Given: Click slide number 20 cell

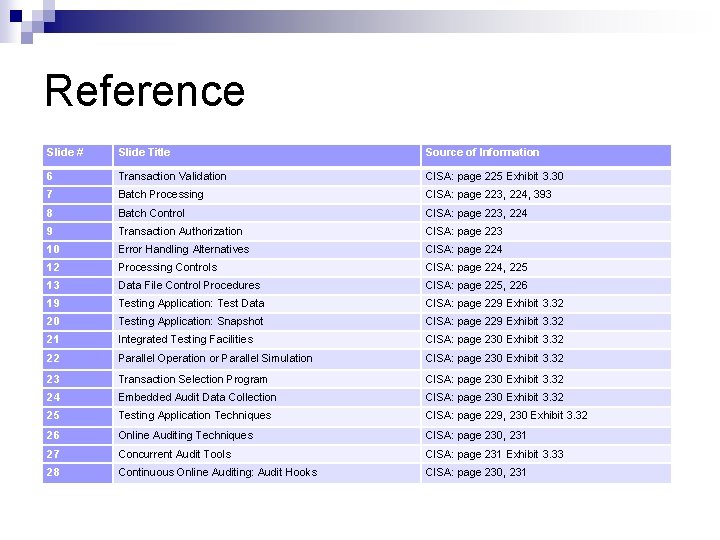Looking at the screenshot, I should click(78, 321).
